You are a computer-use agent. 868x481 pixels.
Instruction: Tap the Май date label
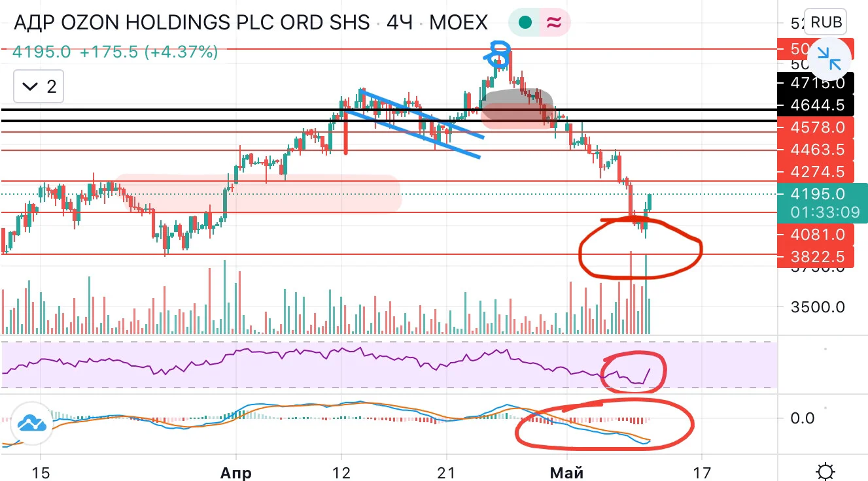(x=566, y=472)
